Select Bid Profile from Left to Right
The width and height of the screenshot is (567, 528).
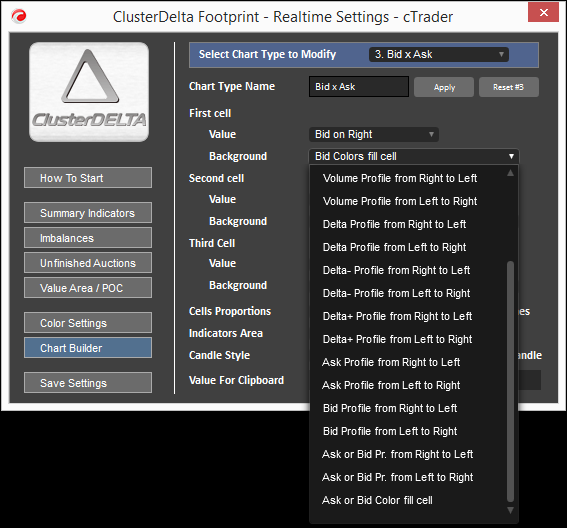pyautogui.click(x=408, y=431)
